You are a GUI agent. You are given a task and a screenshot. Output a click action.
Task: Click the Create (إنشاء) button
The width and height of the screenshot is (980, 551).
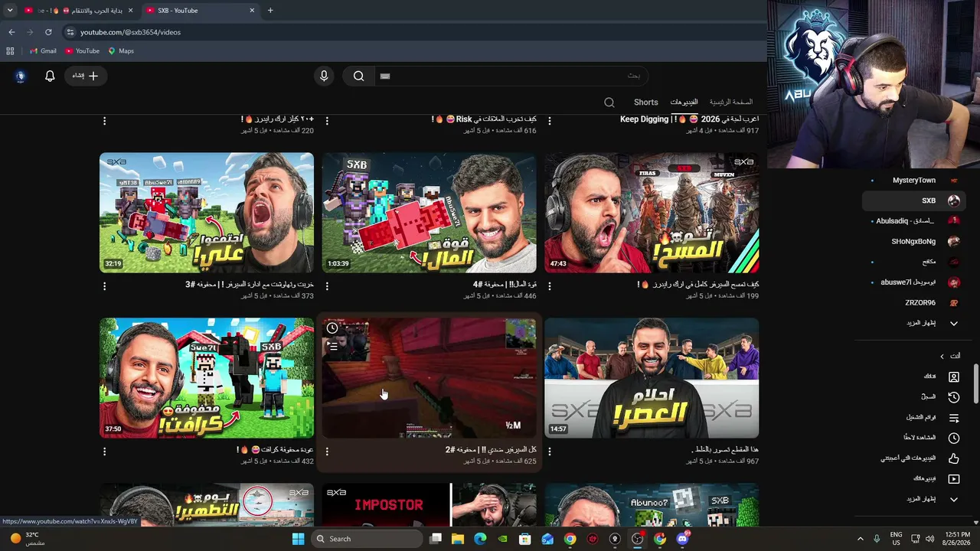(x=86, y=76)
